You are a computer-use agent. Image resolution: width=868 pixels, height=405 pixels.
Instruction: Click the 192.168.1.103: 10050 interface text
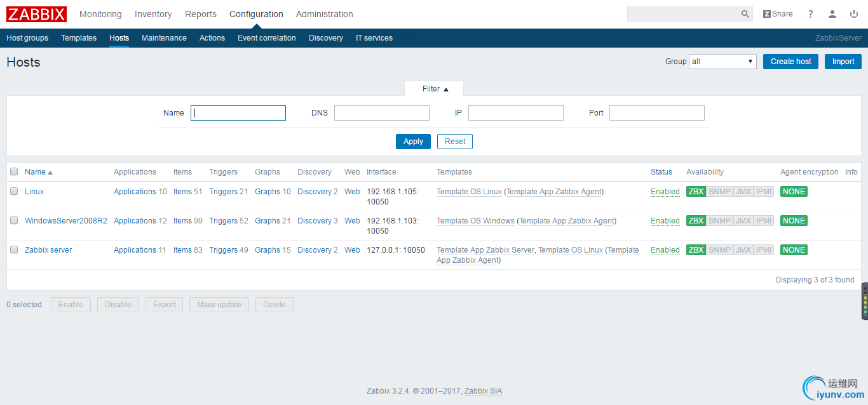point(393,226)
